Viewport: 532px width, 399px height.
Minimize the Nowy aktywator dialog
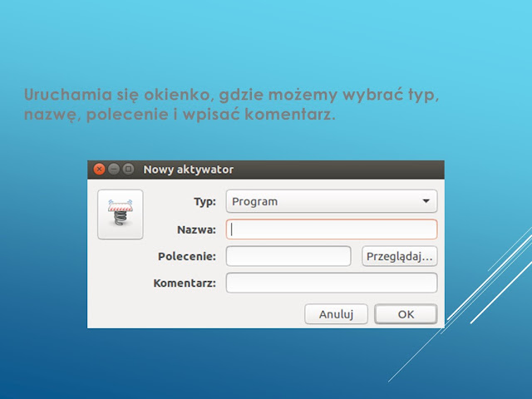coord(114,169)
